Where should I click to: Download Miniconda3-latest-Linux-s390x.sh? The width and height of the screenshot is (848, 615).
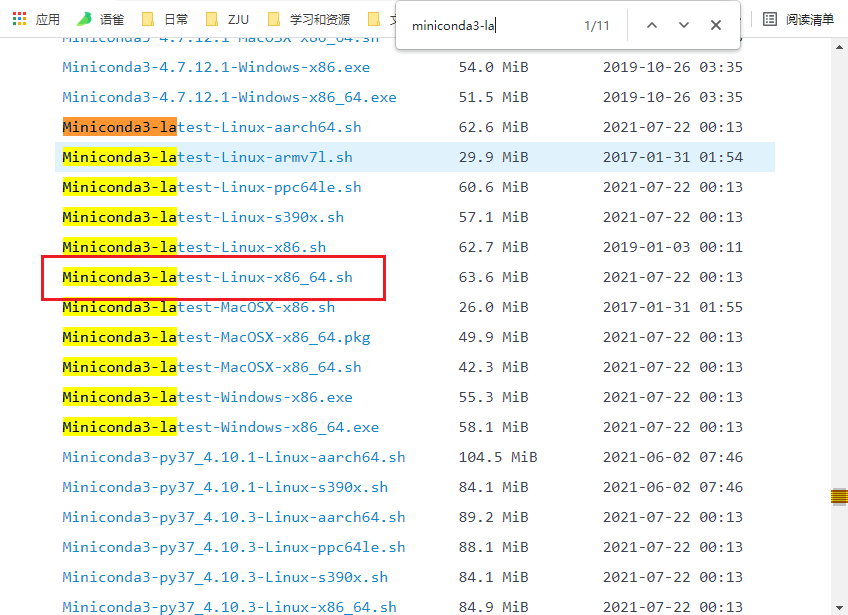click(203, 217)
